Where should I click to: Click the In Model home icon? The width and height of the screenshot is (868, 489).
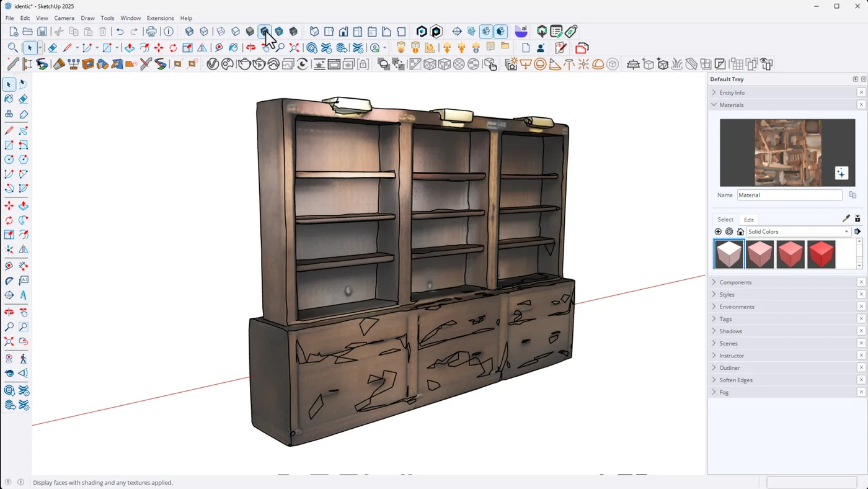click(740, 231)
